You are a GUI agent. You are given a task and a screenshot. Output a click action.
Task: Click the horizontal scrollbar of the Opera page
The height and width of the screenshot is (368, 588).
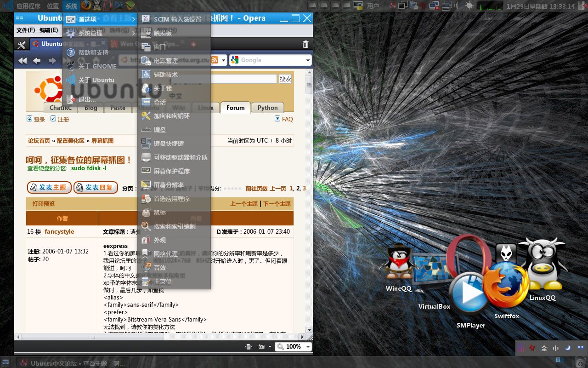[x=160, y=337]
